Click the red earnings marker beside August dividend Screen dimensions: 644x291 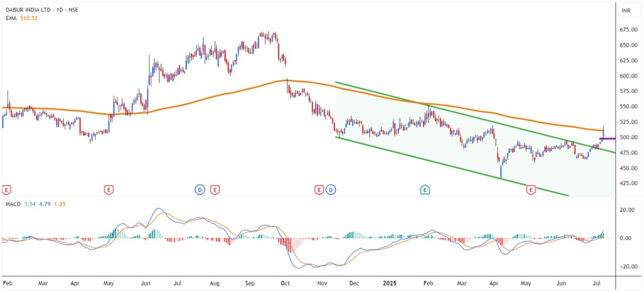pyautogui.click(x=215, y=190)
